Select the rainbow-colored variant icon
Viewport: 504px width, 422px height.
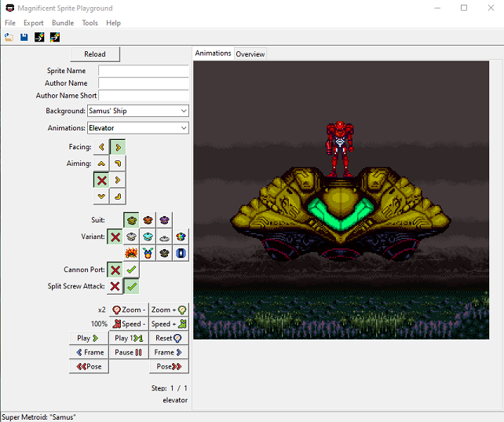click(181, 237)
